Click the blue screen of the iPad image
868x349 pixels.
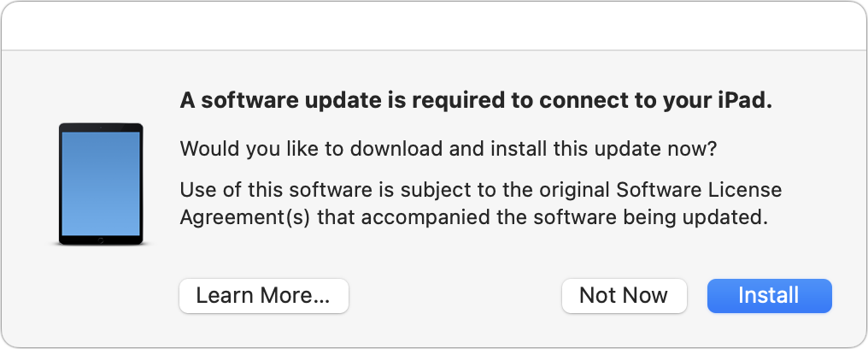(x=101, y=181)
